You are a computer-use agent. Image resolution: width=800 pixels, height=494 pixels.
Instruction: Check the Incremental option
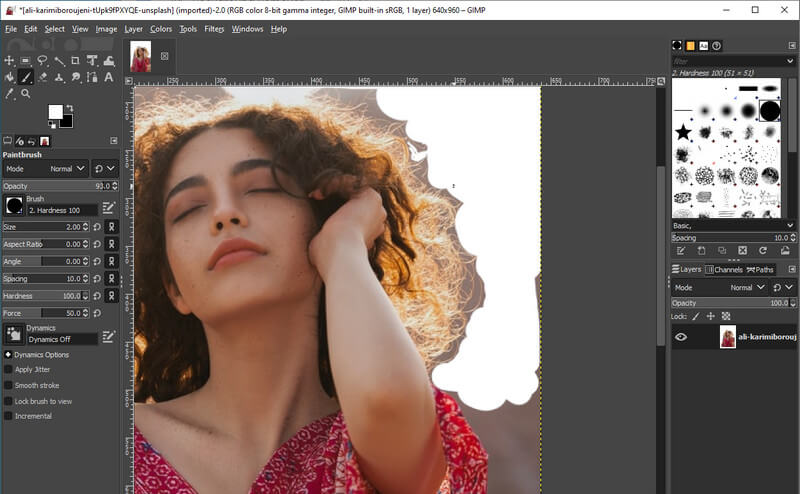click(x=9, y=416)
